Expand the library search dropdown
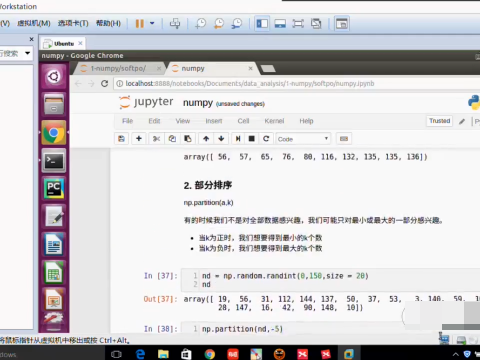Screen dimensions: 480x360 (27, 53)
